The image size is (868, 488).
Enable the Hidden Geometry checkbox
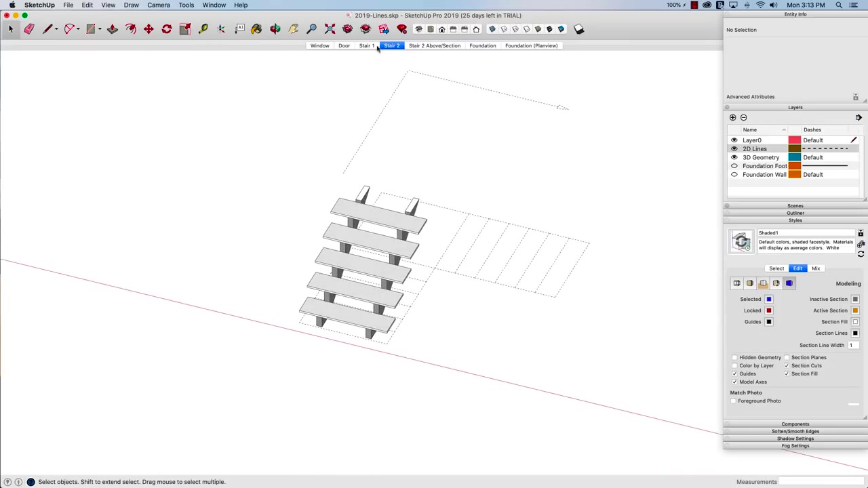pyautogui.click(x=734, y=357)
